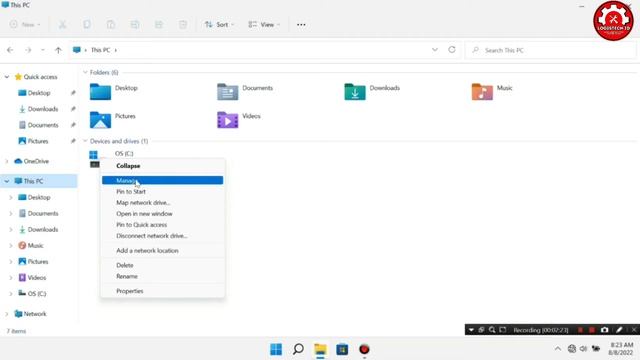The image size is (640, 360).
Task: Click the Cut scissors icon in toolbar
Action: pos(62,24)
